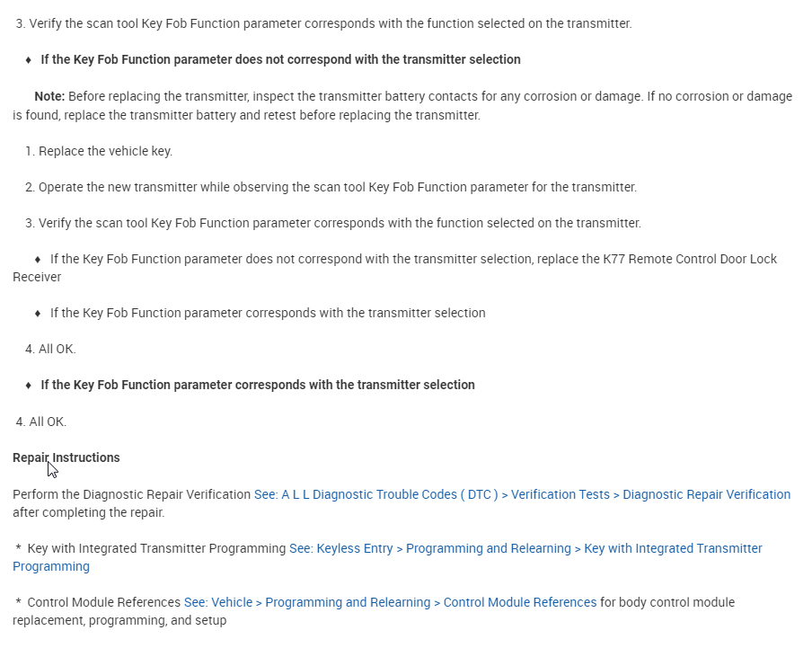Click diamond bullet beside bold 'corresponds with' line
Viewport: 812px width, 657px height.
coord(29,386)
